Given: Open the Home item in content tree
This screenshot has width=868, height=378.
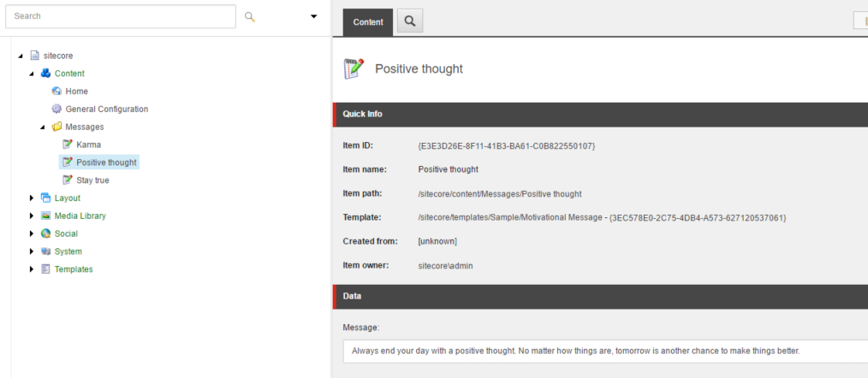Looking at the screenshot, I should tap(76, 92).
